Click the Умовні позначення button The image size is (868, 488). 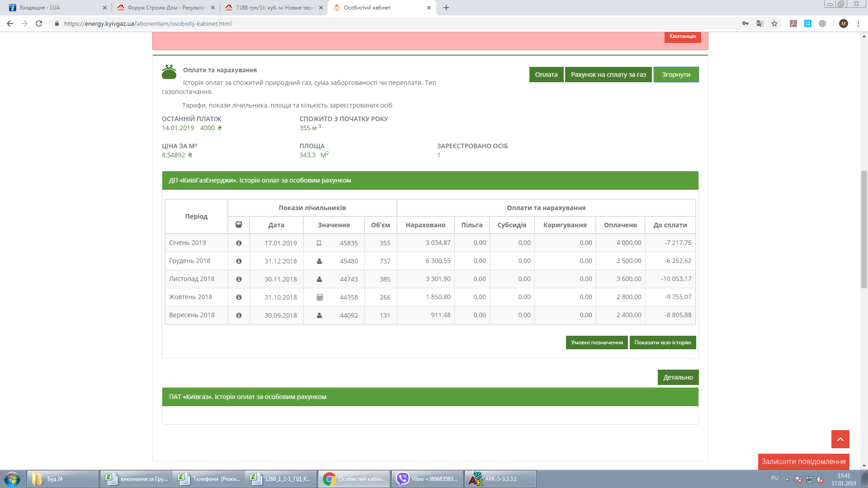(x=597, y=343)
